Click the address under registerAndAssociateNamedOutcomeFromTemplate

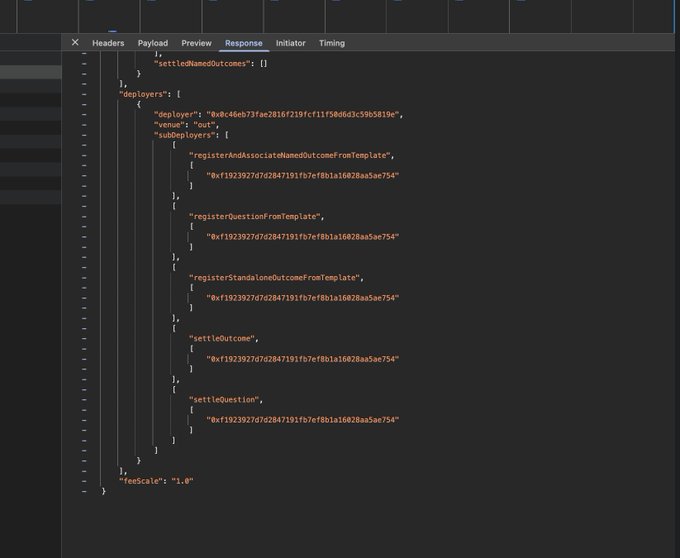pos(302,176)
